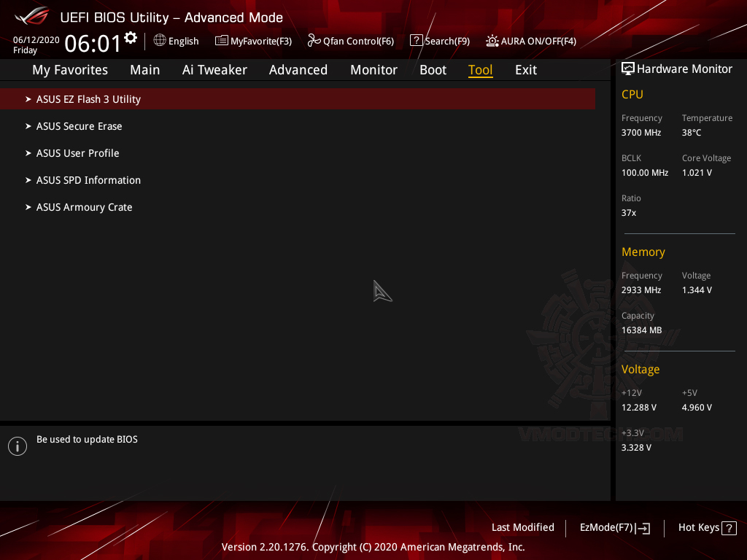The height and width of the screenshot is (560, 747).
Task: Click the info icon beside the BIOS description
Action: point(17,446)
